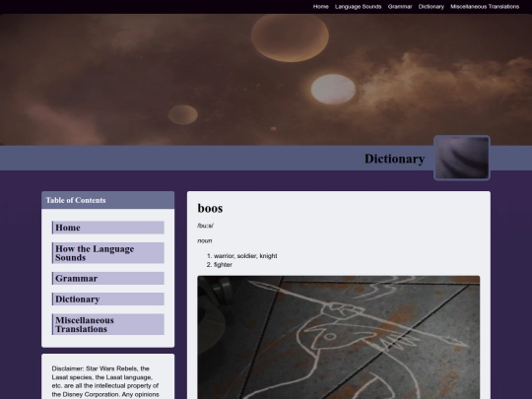This screenshot has width=532, height=399.
Task: Click the chalk warrior drawing image
Action: coord(339,337)
